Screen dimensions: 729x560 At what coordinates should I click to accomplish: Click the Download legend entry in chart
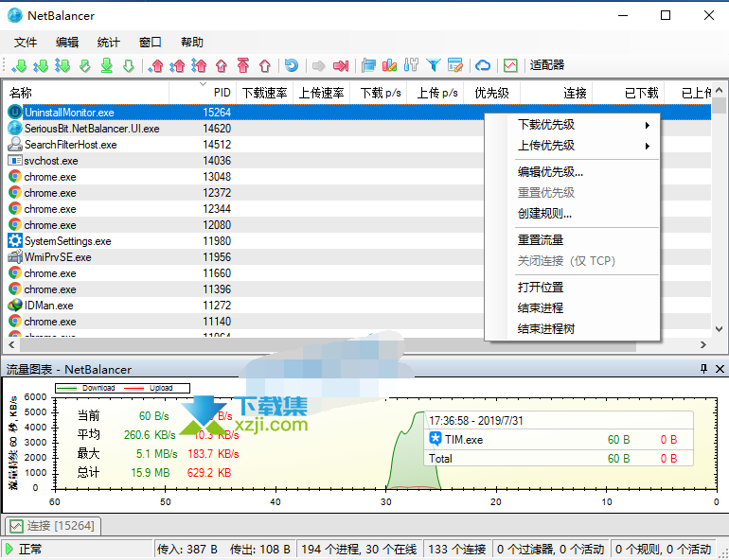86,388
